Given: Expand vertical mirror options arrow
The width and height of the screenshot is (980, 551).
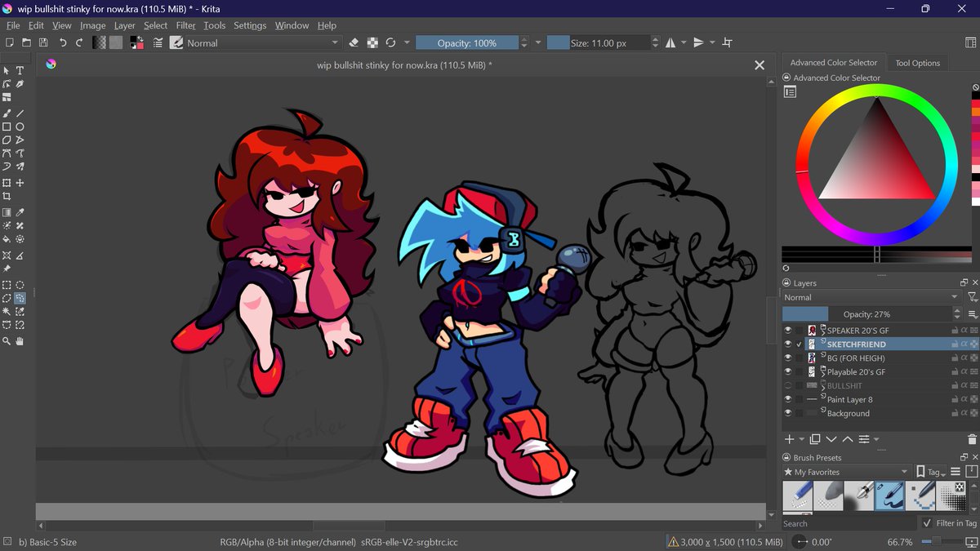Looking at the screenshot, I should point(712,42).
